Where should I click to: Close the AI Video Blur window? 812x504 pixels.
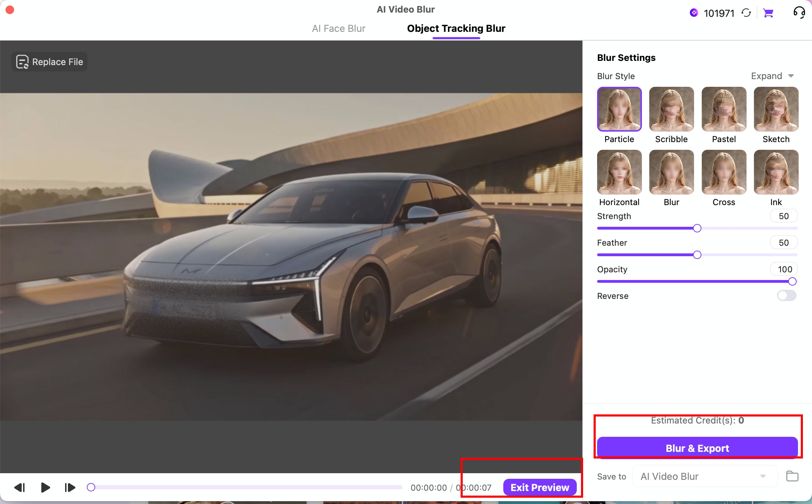pos(10,10)
